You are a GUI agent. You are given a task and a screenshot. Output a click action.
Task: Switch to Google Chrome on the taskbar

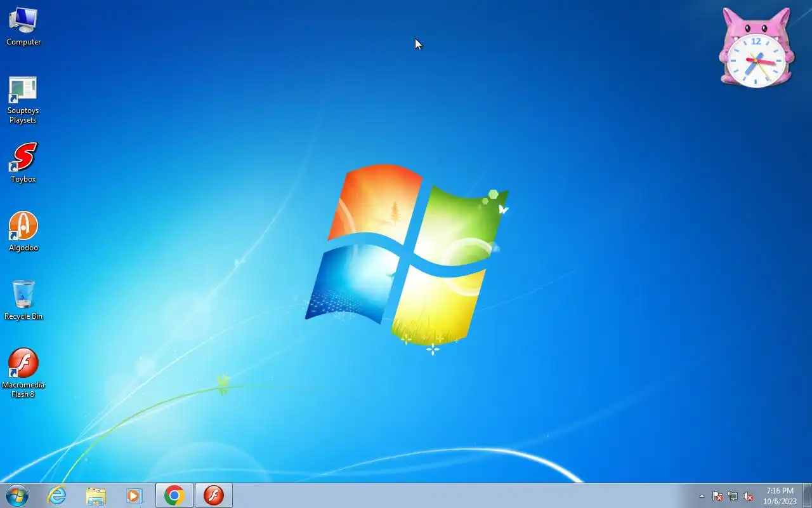pyautogui.click(x=174, y=495)
